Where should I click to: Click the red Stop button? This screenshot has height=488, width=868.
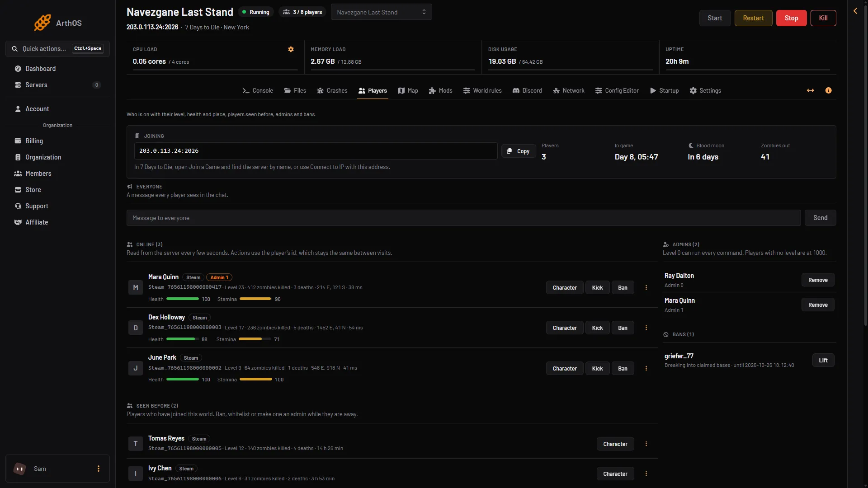tap(791, 18)
